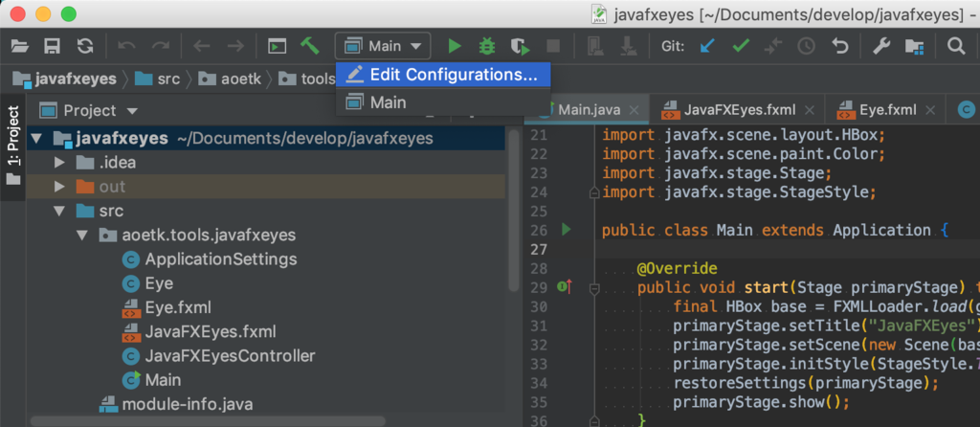
Task: Click line number 27 in the gutter
Action: pyautogui.click(x=539, y=249)
